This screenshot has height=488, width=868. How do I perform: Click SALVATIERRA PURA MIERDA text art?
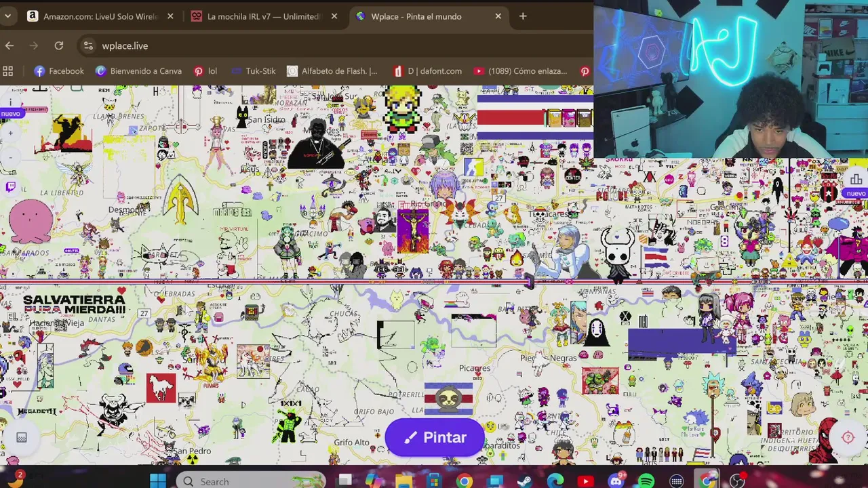click(75, 304)
